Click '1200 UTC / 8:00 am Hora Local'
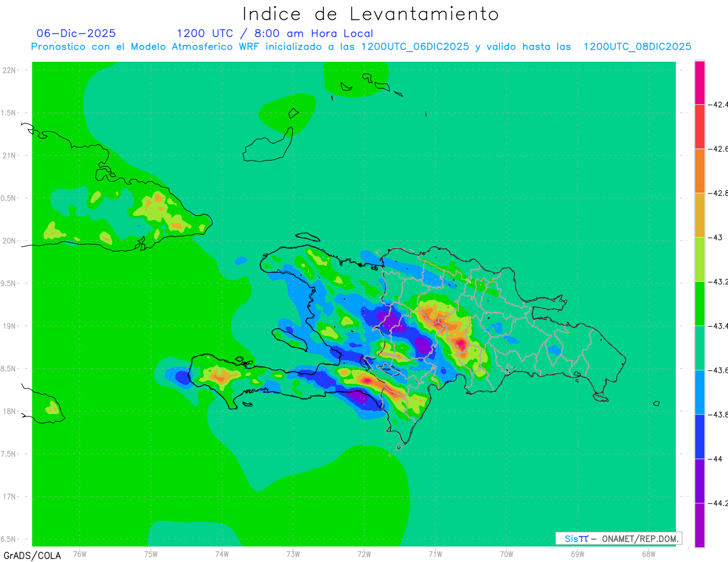 pos(275,33)
